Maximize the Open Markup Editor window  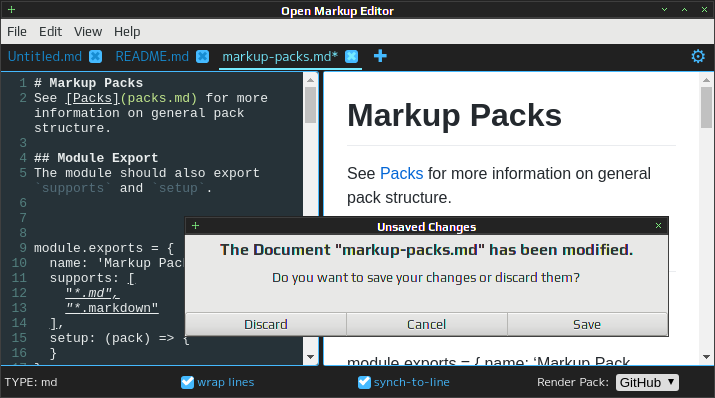click(684, 10)
